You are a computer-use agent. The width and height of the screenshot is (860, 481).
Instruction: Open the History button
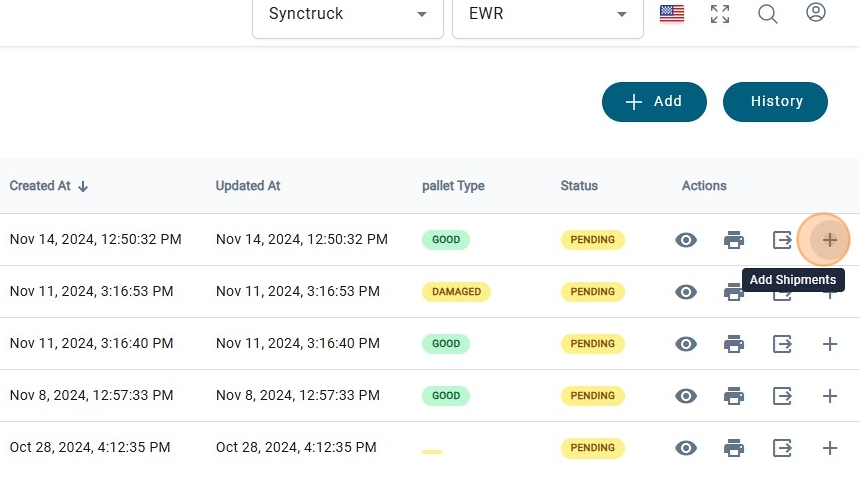click(776, 101)
